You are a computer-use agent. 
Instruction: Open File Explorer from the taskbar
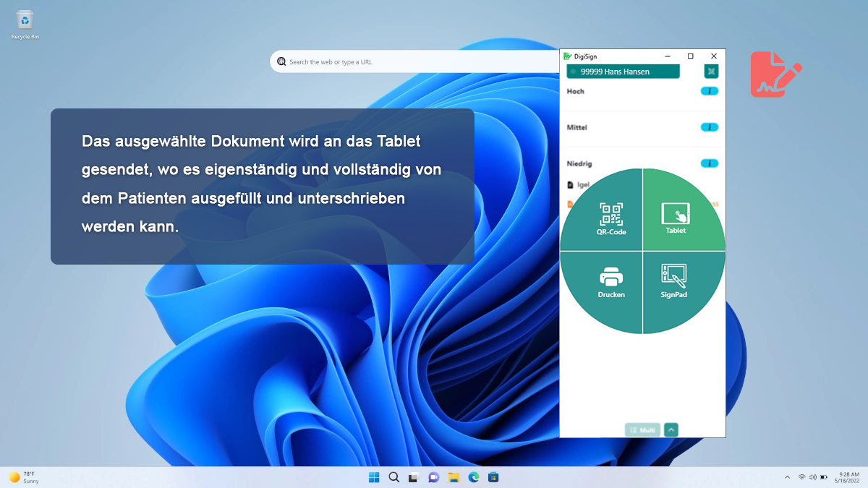click(x=454, y=477)
